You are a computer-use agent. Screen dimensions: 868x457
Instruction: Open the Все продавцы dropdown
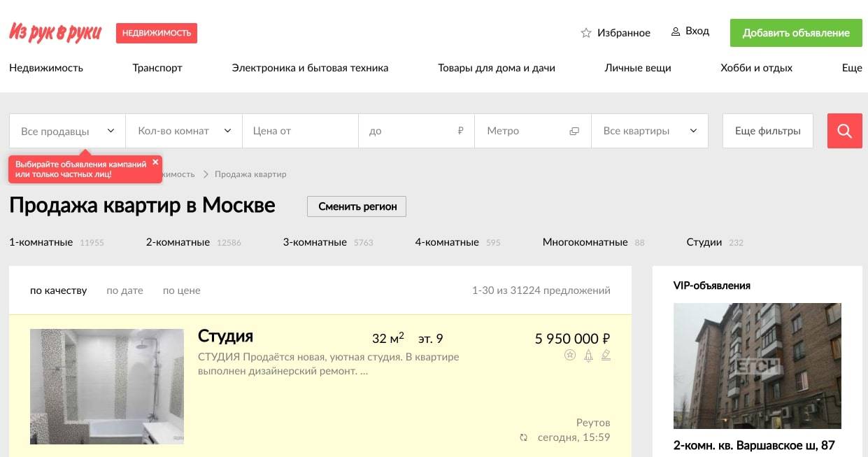click(67, 131)
